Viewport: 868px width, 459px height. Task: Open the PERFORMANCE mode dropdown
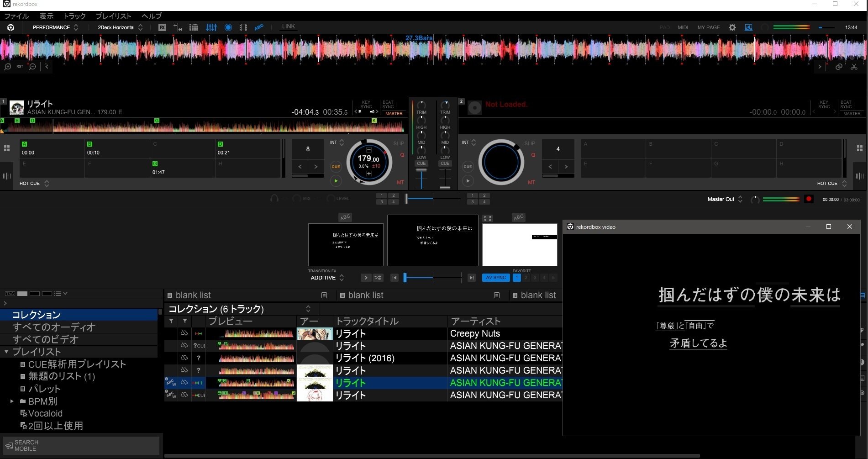coord(55,27)
